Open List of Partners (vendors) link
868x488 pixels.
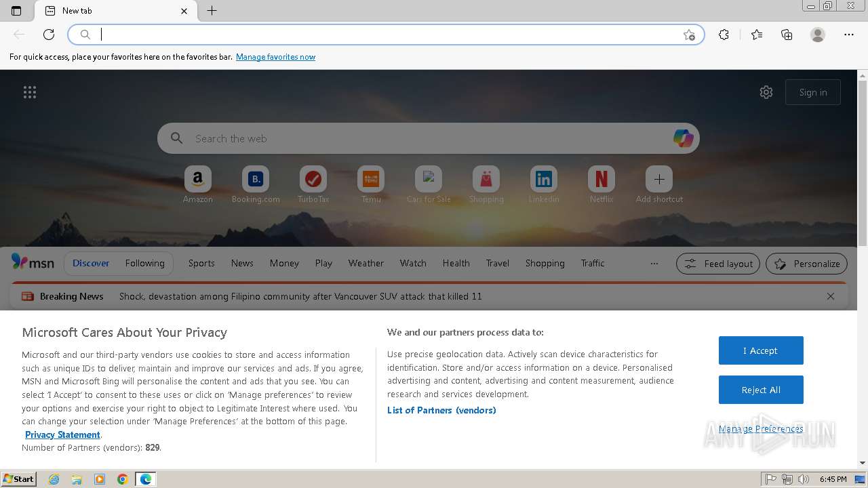coord(441,410)
